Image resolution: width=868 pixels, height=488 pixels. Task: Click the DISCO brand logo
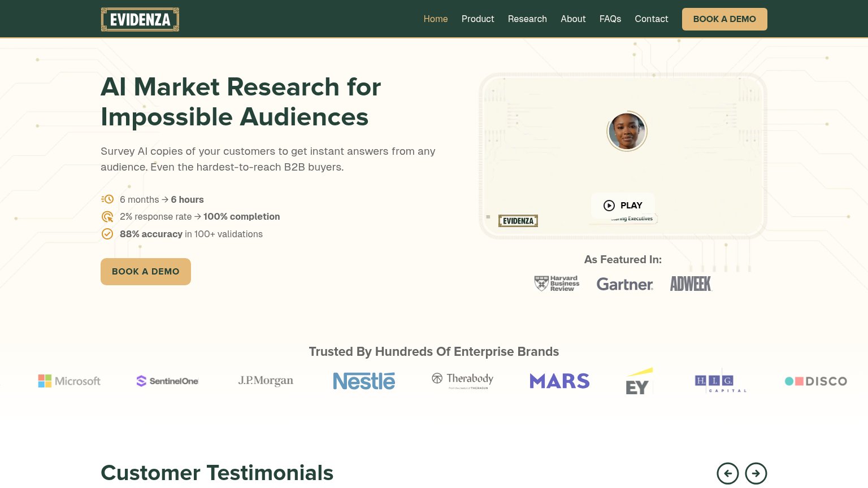point(816,381)
